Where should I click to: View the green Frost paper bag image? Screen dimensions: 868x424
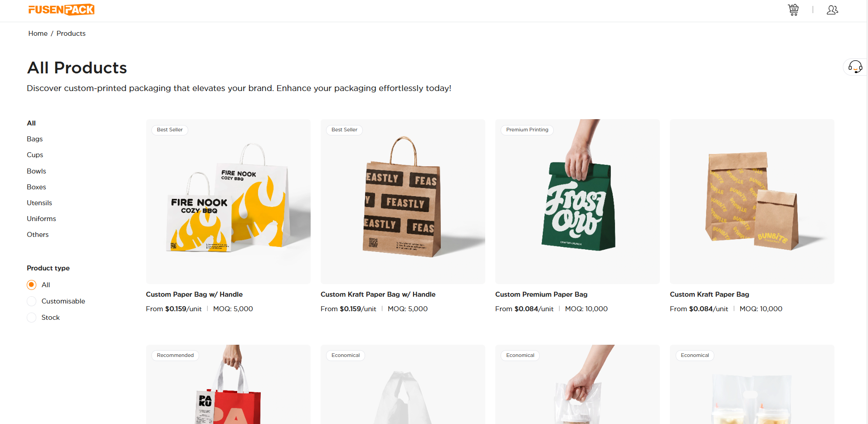point(577,202)
